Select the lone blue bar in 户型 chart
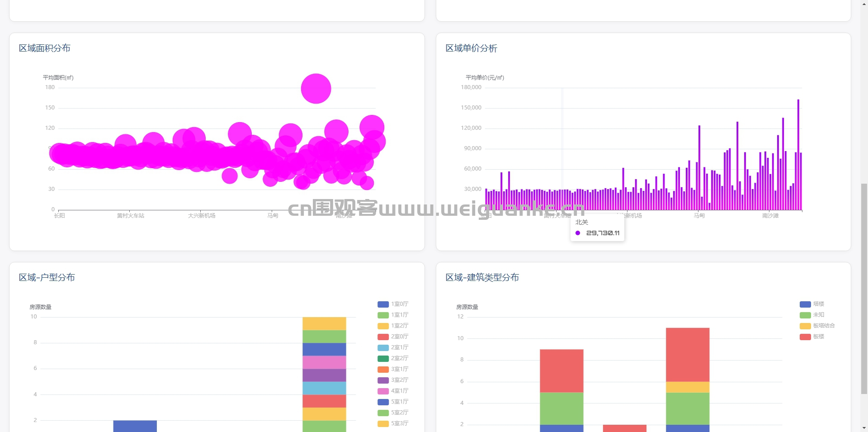Screen dimensions: 868x432 pyautogui.click(x=135, y=426)
